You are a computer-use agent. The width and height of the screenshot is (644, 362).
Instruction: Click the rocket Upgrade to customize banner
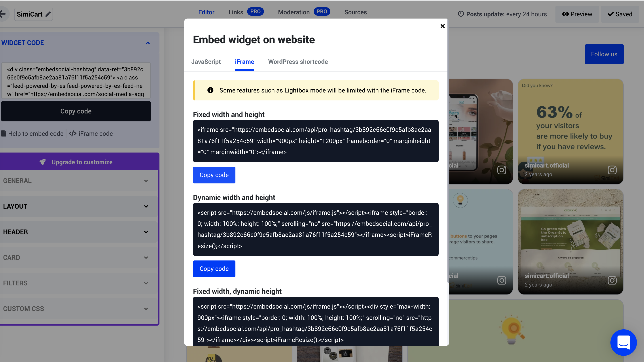79,162
